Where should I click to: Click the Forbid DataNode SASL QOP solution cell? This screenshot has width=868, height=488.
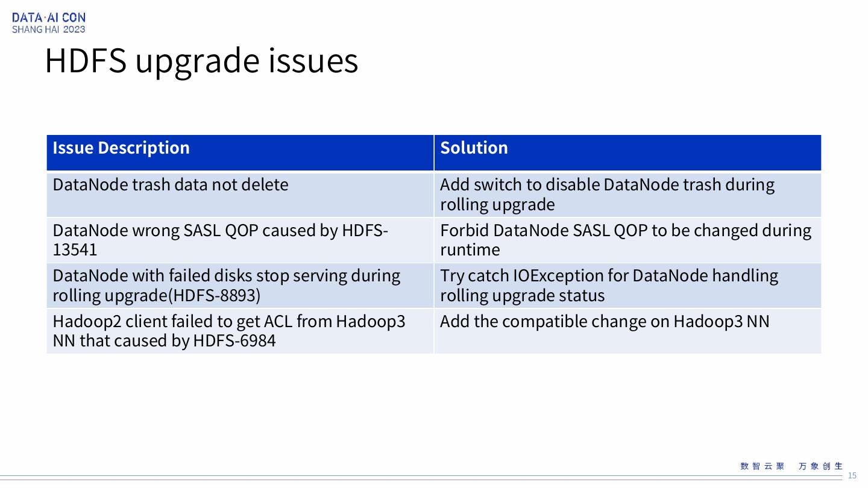[626, 240]
